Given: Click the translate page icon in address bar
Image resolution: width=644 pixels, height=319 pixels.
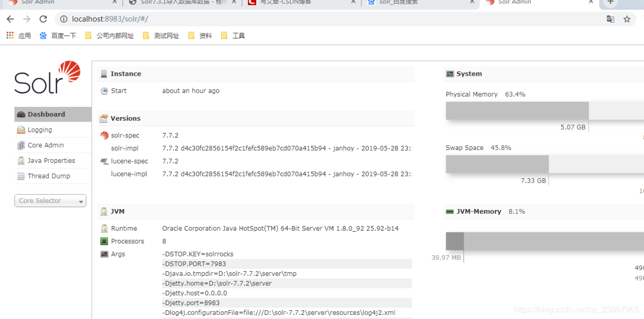Looking at the screenshot, I should 610,19.
